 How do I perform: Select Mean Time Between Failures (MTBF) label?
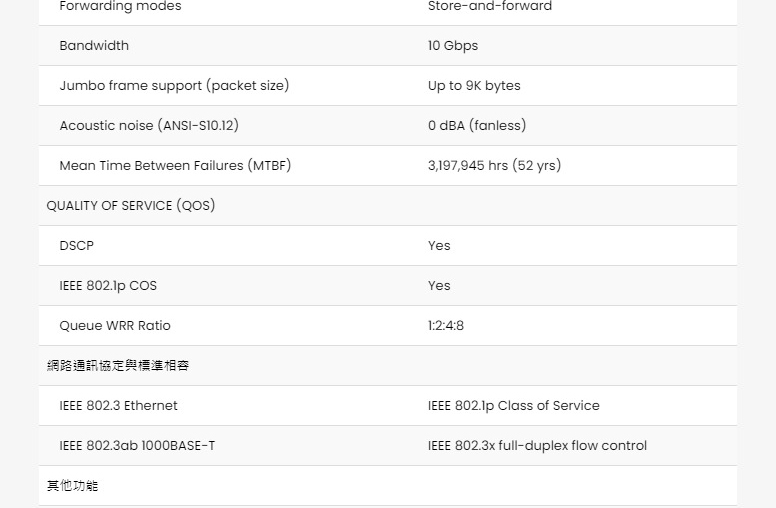point(175,165)
